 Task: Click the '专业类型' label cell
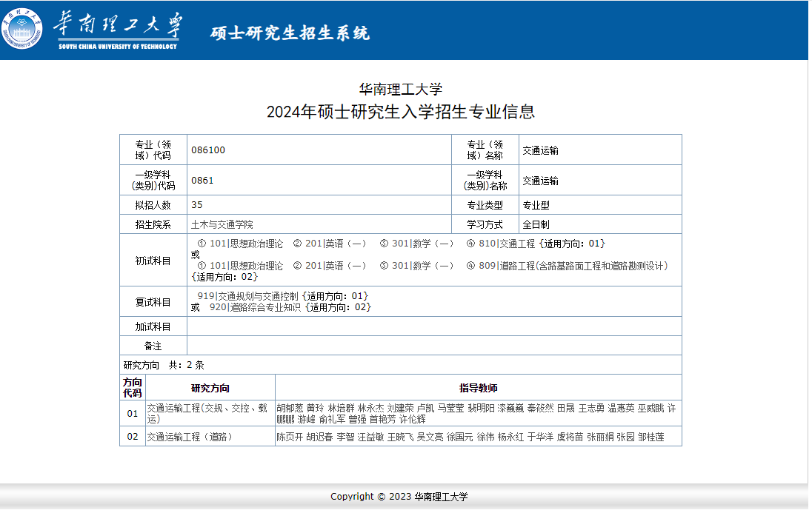pyautogui.click(x=485, y=205)
